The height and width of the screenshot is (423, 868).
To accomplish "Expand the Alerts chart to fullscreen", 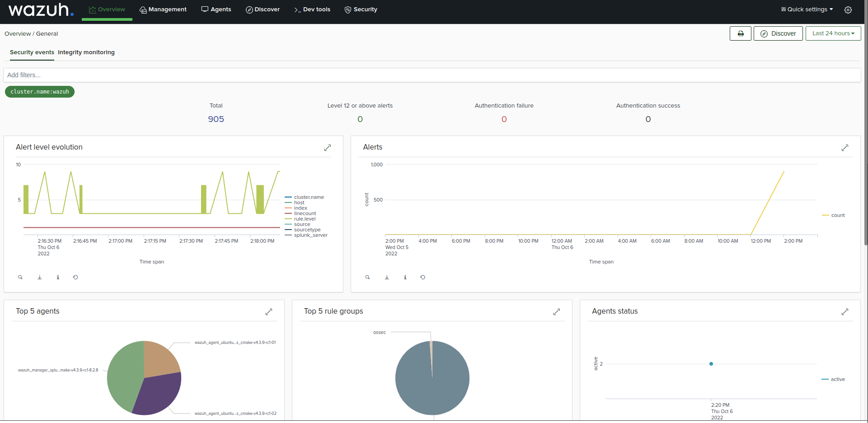I will point(845,148).
